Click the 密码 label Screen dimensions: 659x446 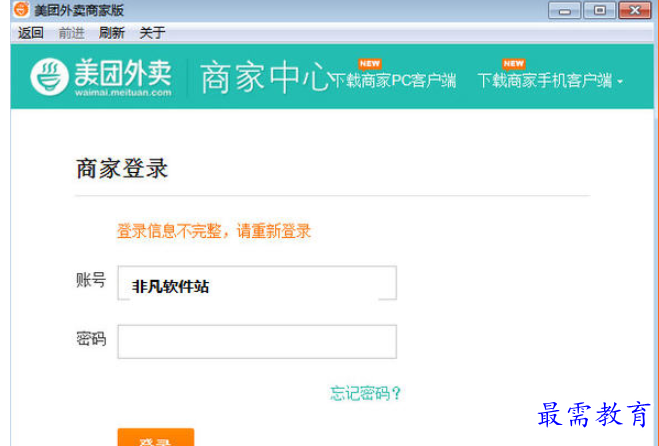(91, 339)
